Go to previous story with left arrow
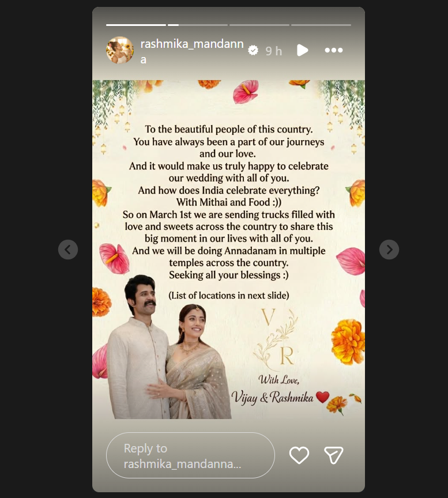Screen dimensions: 448x498 [68, 250]
